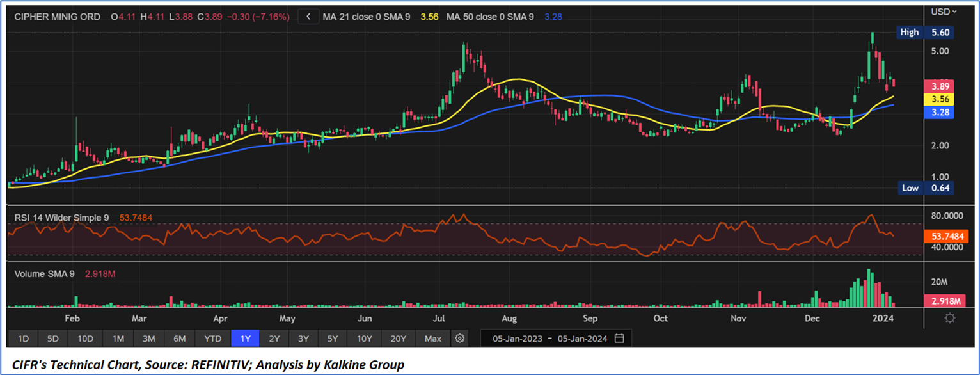Click the 05-Jan-2023 to 05-Jan-2024 date field
The height and width of the screenshot is (375, 980).
click(x=548, y=338)
